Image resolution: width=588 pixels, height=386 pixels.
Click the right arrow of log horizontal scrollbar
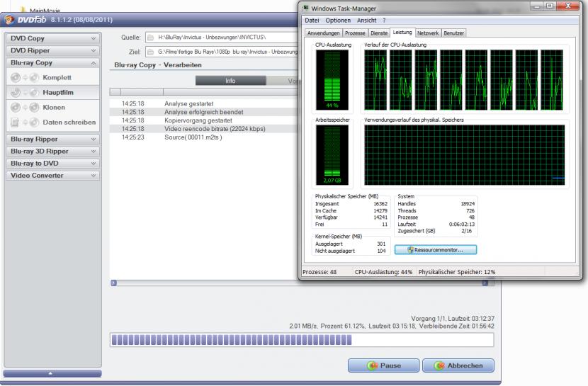pos(485,283)
